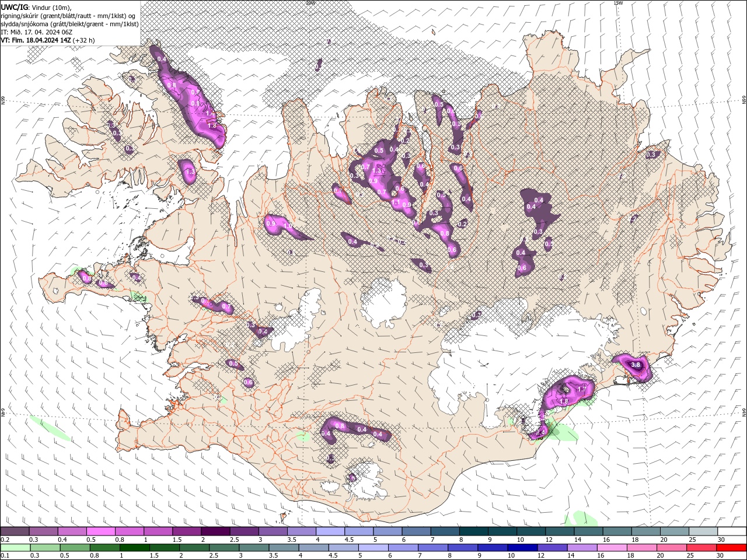
Task: Click the white swatch after 30 on upper scale
Action: [x=731, y=531]
